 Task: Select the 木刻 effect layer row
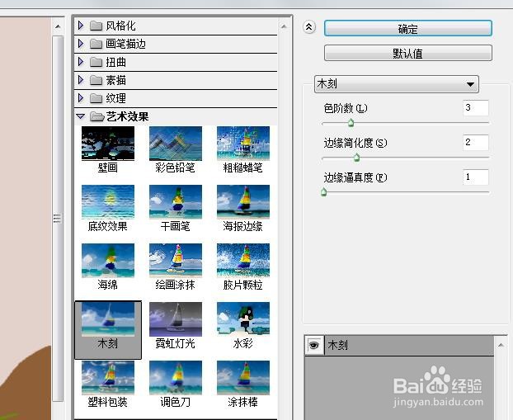click(399, 345)
